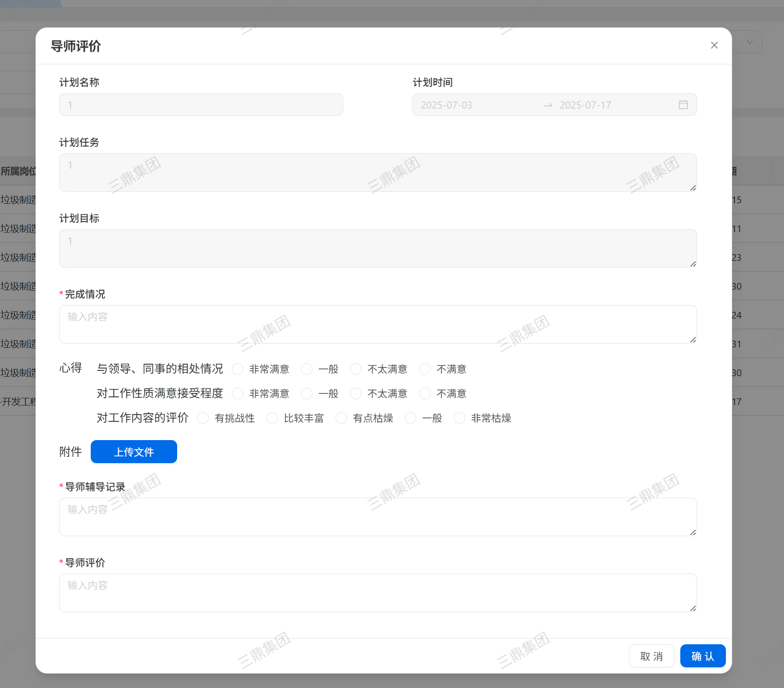Confirm the form with 确认 button
The height and width of the screenshot is (688, 784).
pyautogui.click(x=702, y=656)
